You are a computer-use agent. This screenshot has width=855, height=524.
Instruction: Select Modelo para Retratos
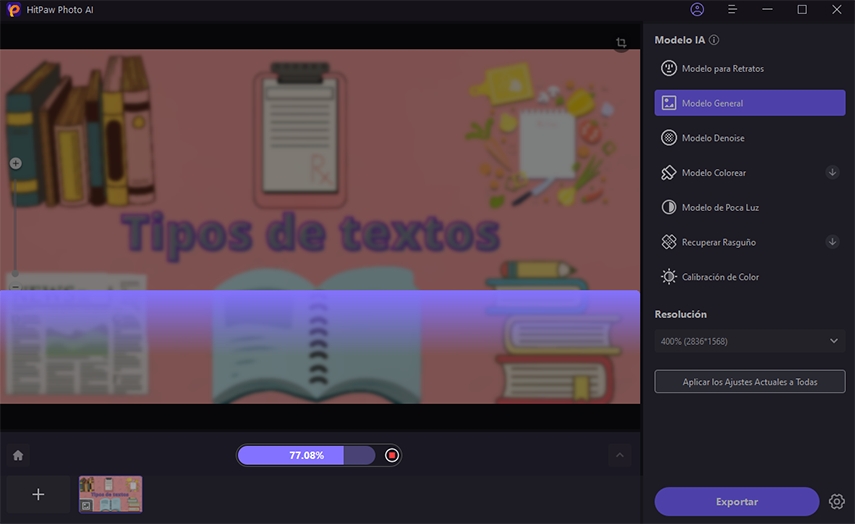point(750,69)
